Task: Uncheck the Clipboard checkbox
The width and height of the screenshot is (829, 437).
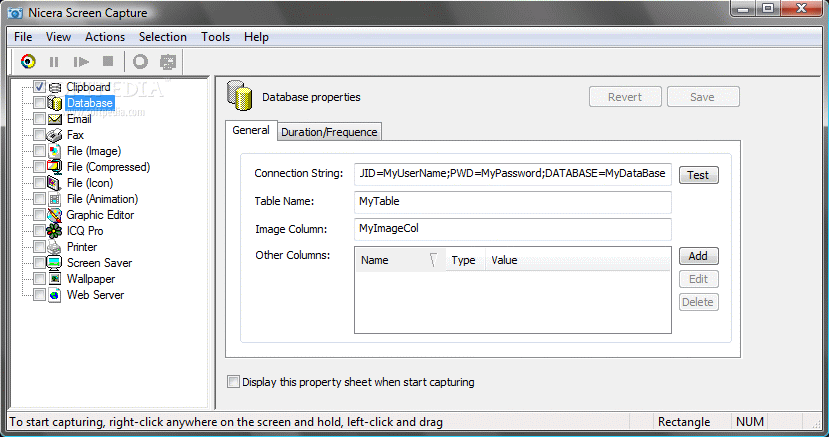Action: coord(40,87)
